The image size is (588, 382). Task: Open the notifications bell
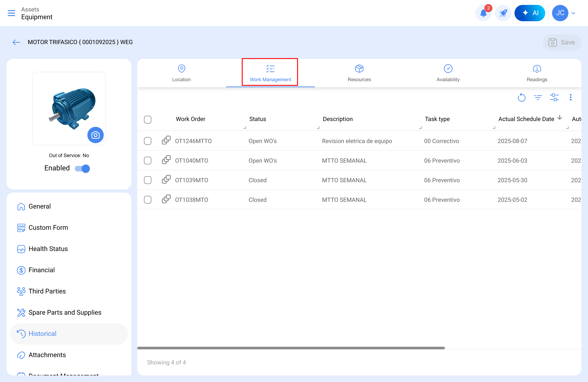pyautogui.click(x=483, y=13)
